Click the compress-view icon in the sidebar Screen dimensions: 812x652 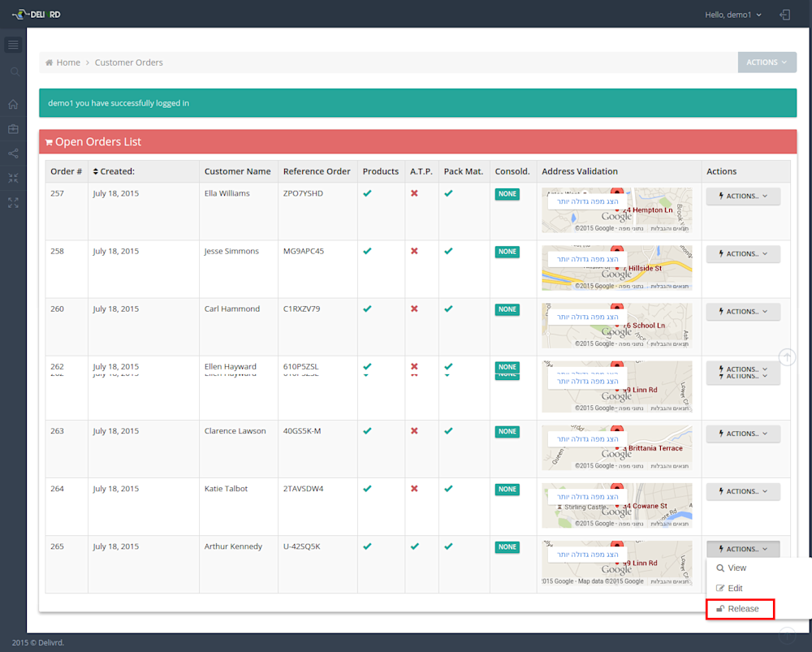click(12, 178)
